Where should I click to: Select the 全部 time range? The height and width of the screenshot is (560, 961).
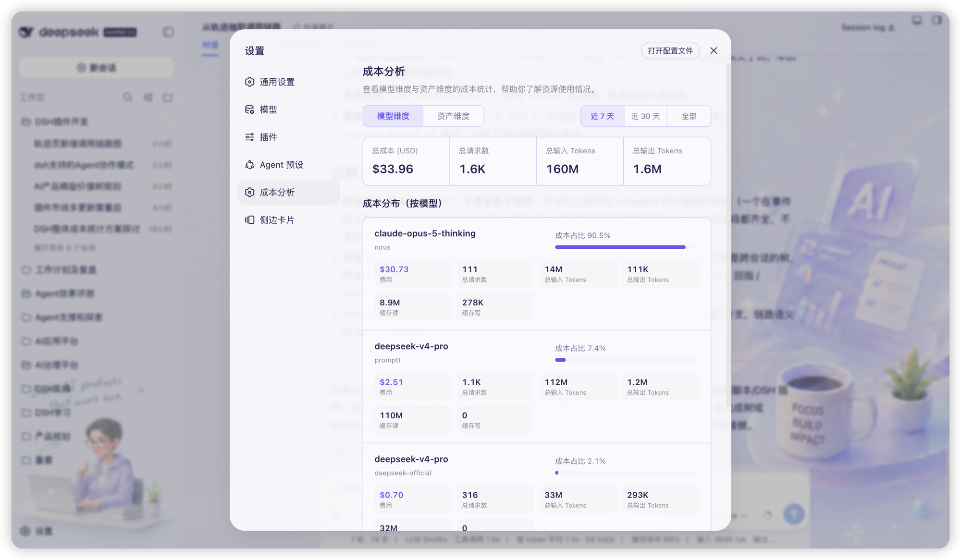(689, 116)
